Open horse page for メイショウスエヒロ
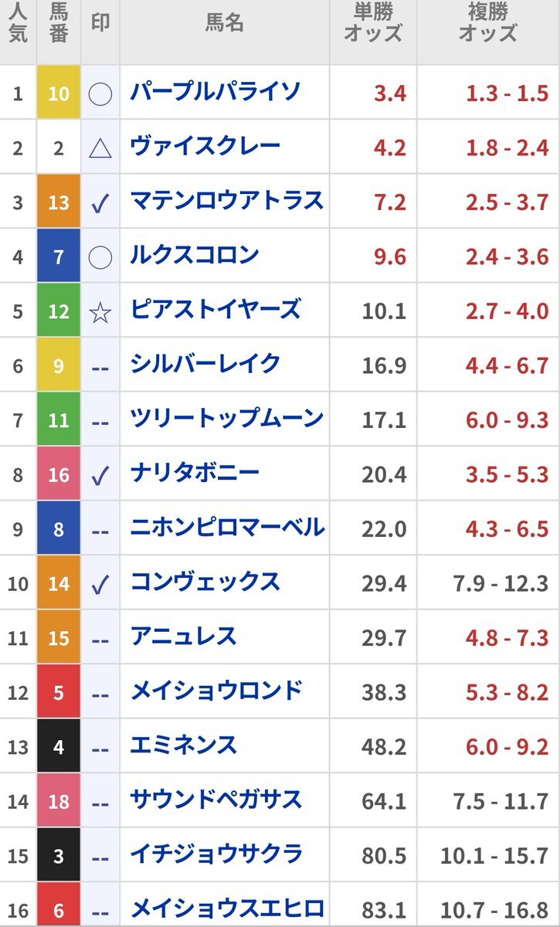The width and height of the screenshot is (560, 927). 226,908
